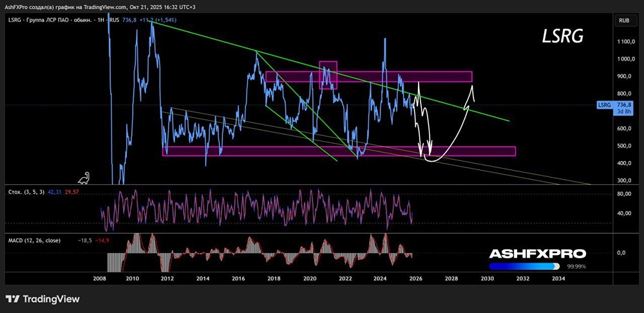Click the '40,00' Stochastic axis label
Viewport: 644px width, 313px height.
click(624, 213)
